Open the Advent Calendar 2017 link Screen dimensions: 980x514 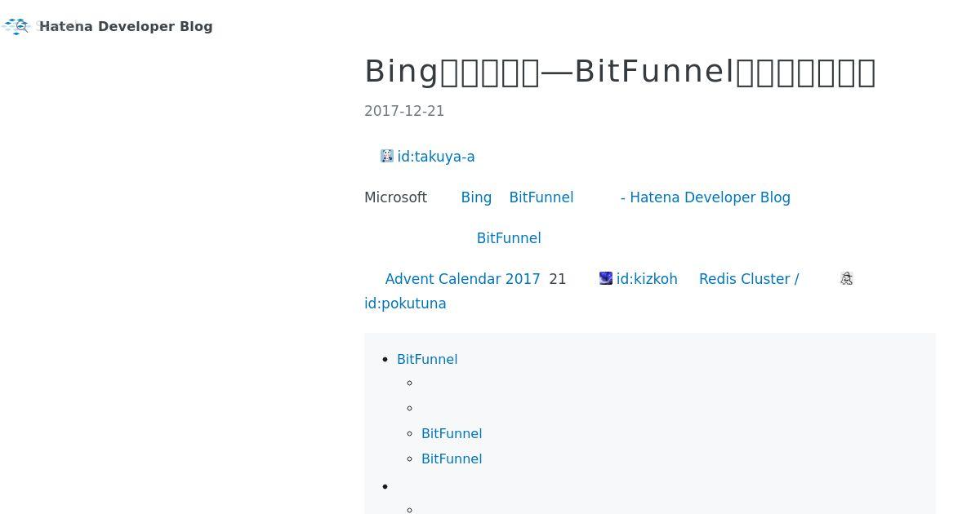click(463, 279)
